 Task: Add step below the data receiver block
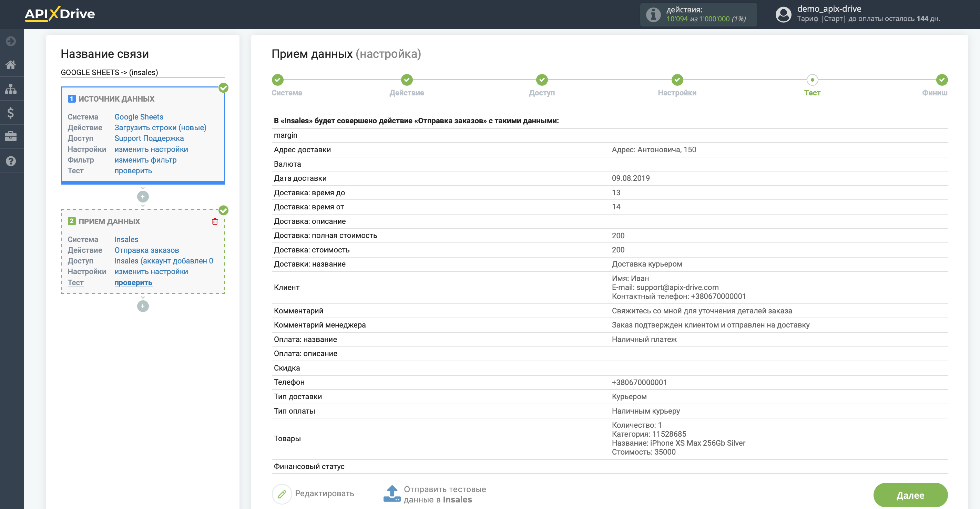pos(143,307)
